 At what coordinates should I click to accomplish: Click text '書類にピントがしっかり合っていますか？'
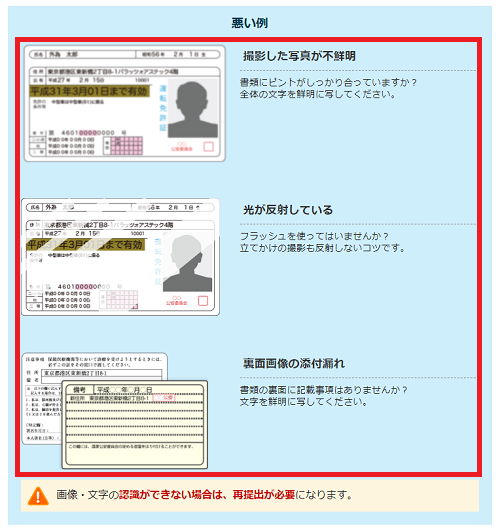[x=329, y=82]
